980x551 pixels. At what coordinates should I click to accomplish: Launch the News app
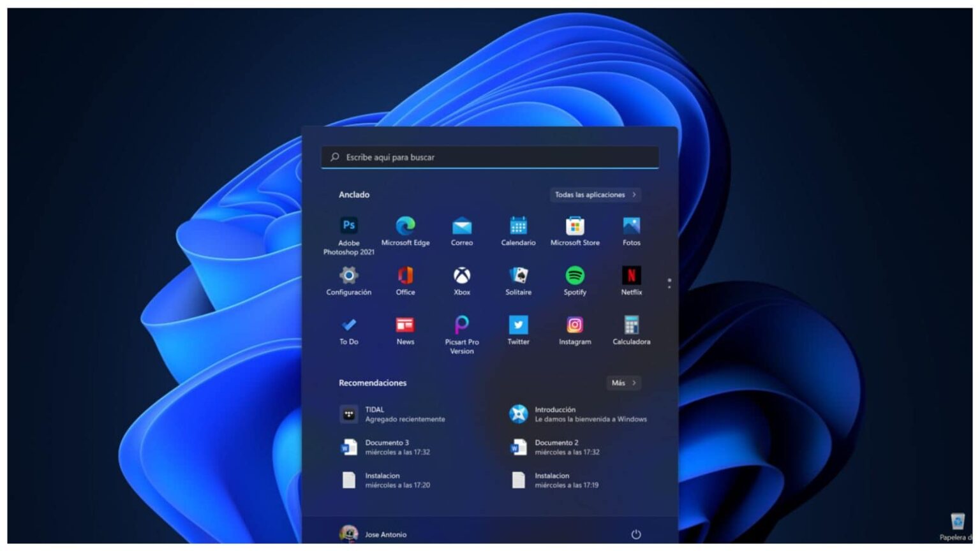pos(405,330)
